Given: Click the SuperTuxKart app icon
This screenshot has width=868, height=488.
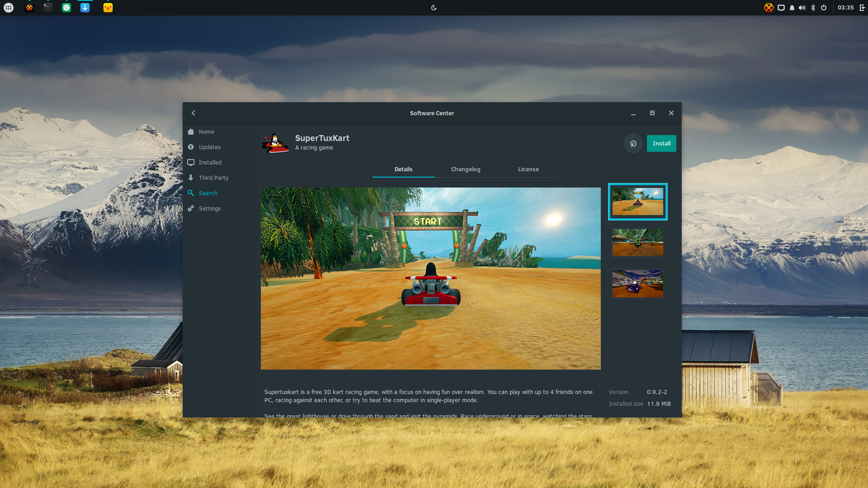Looking at the screenshot, I should click(275, 143).
